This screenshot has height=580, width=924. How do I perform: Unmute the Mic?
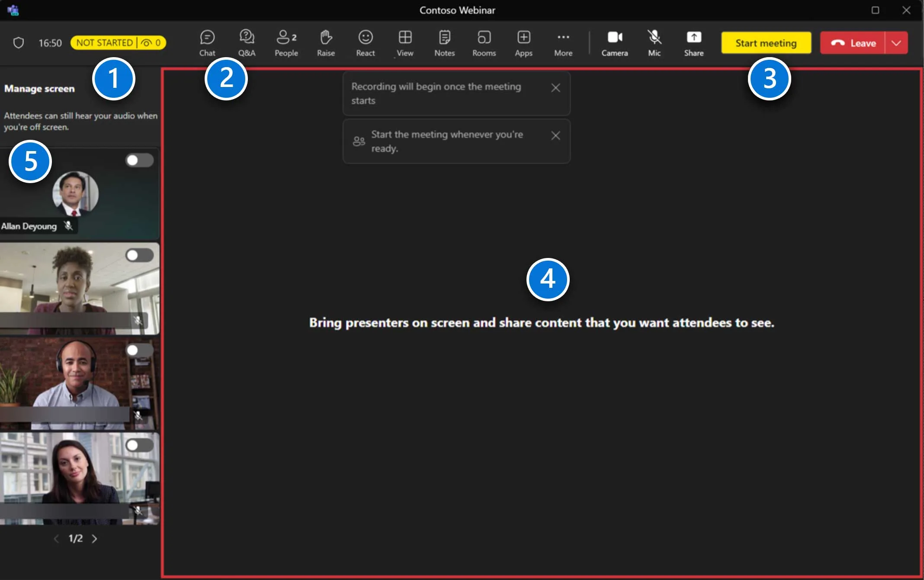click(654, 43)
